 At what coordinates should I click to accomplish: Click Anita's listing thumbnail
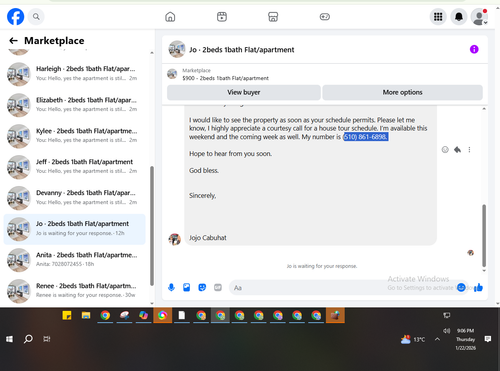[x=19, y=260]
